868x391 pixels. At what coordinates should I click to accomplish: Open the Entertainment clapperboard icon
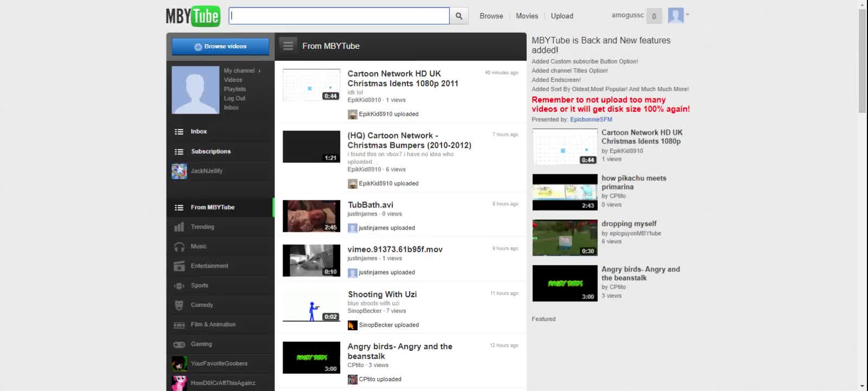point(179,266)
